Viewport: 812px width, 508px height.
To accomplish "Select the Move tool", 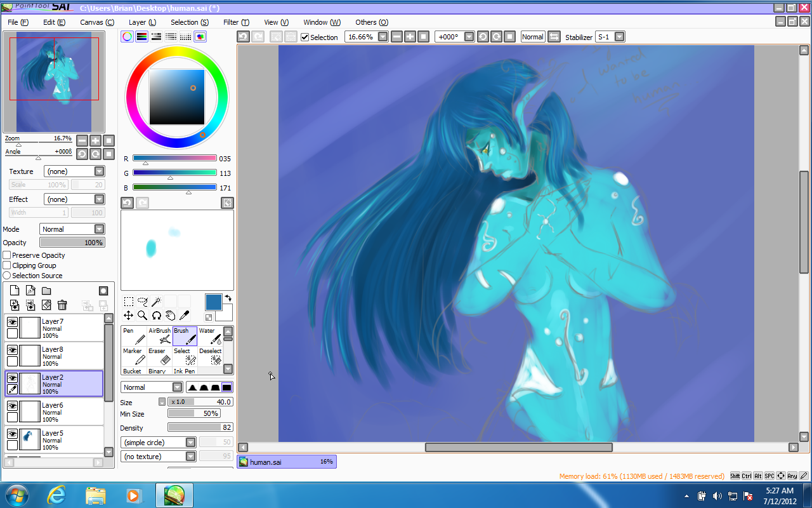I will coord(128,315).
